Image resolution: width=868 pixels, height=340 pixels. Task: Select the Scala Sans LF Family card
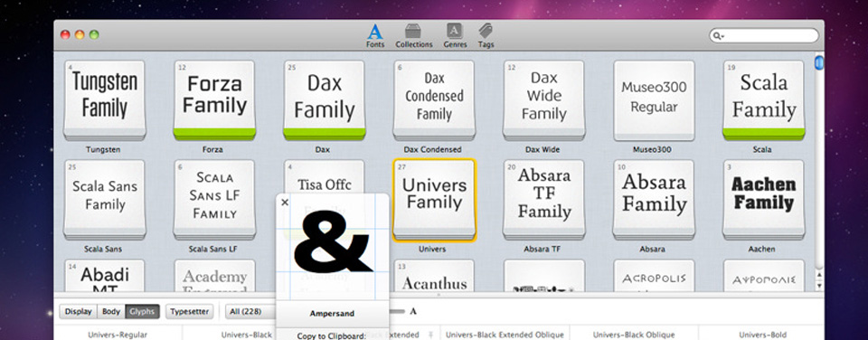(214, 200)
